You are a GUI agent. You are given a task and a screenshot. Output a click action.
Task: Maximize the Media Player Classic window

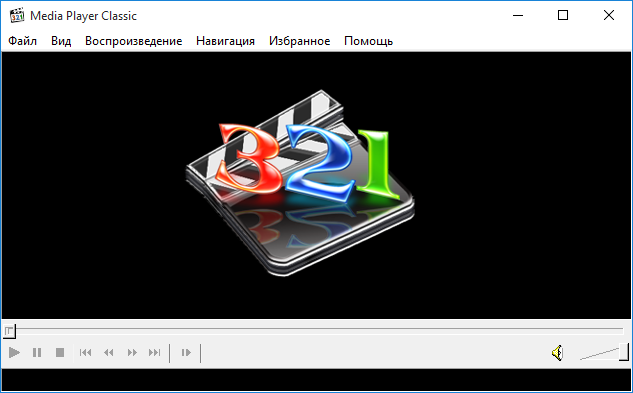click(x=563, y=16)
